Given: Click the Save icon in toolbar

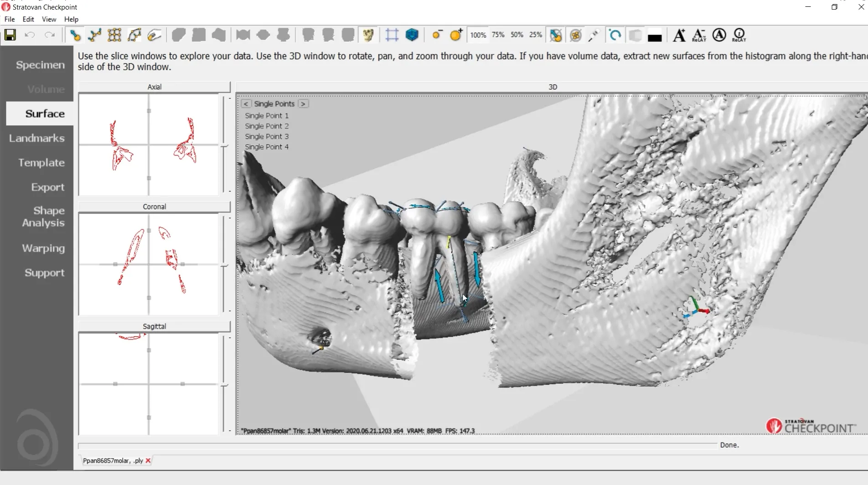Looking at the screenshot, I should point(10,35).
